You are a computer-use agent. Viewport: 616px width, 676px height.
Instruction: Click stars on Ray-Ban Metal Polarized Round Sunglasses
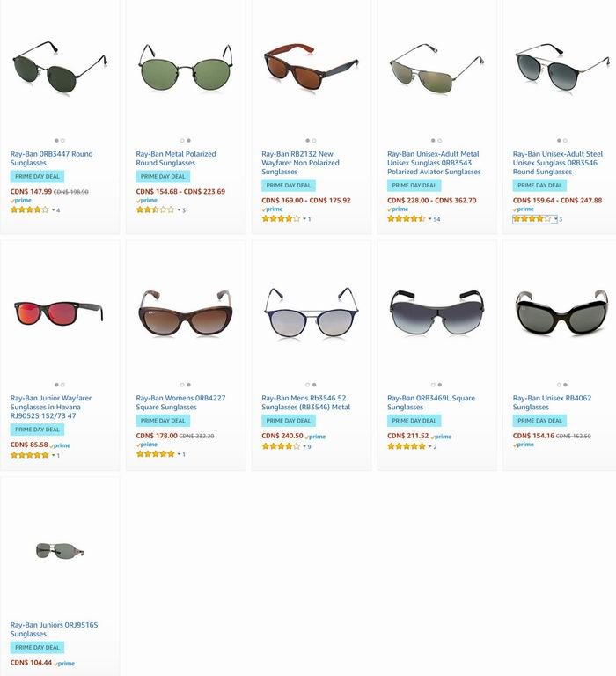155,209
